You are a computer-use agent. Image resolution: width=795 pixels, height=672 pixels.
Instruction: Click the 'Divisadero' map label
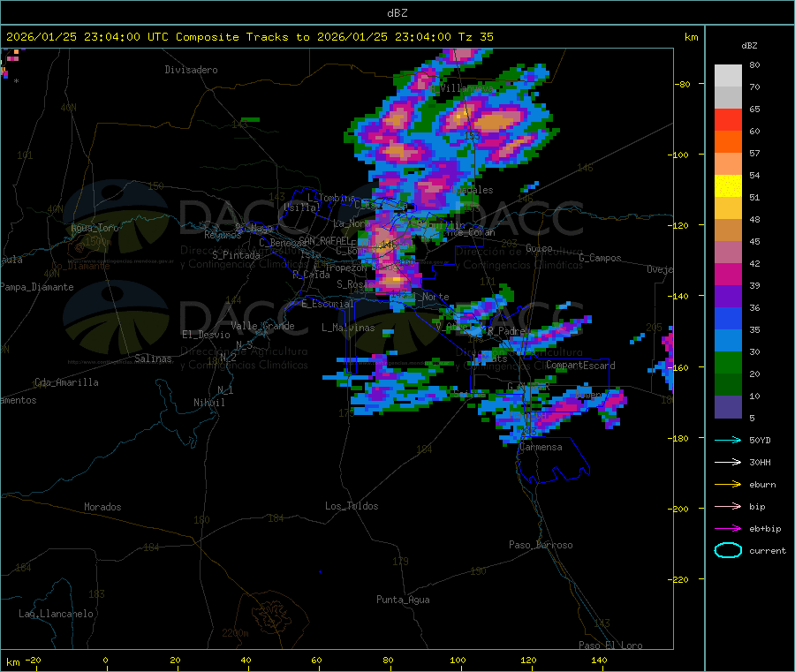coord(191,70)
